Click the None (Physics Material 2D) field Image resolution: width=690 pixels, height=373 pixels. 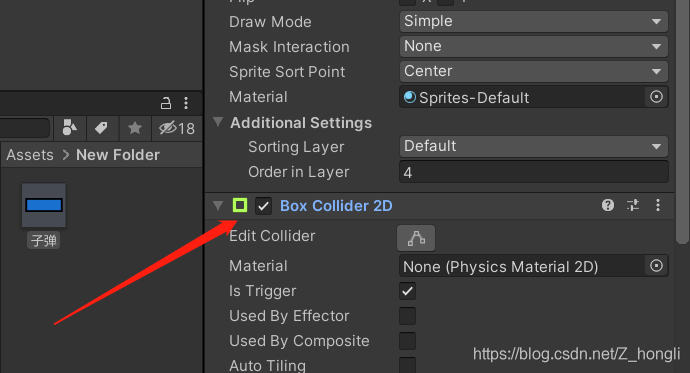click(521, 266)
